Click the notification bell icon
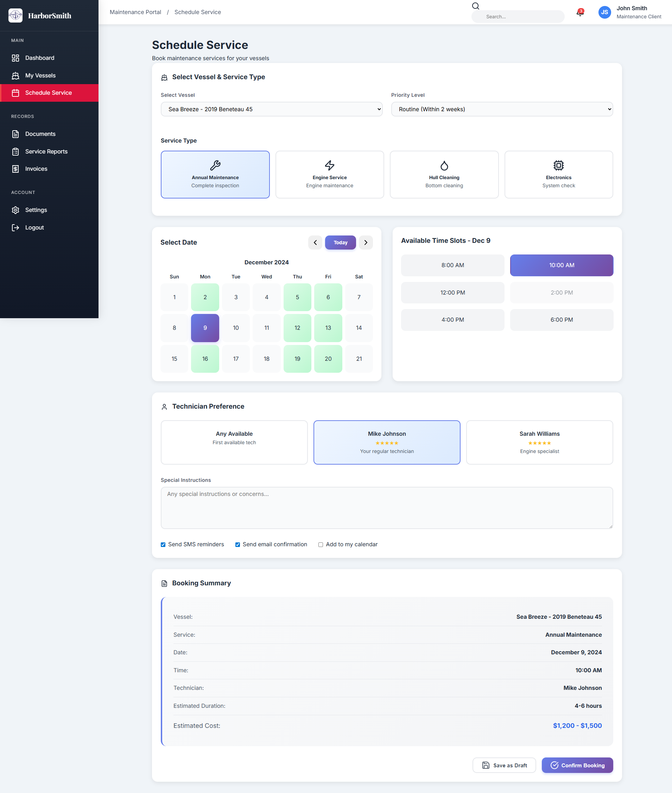Screen dimensions: 672x793 click(580, 13)
